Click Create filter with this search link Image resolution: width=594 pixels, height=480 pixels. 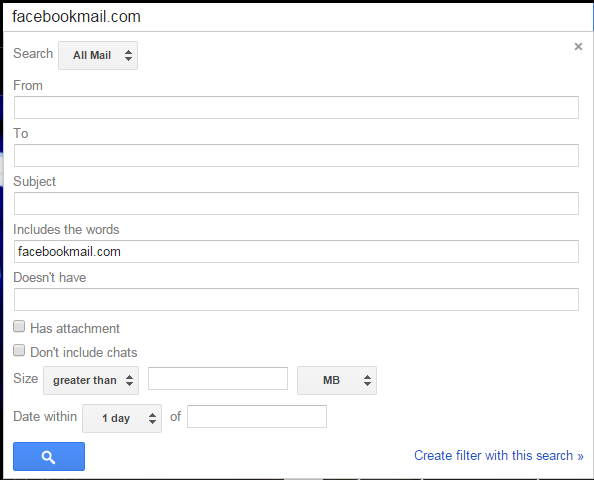(x=499, y=455)
